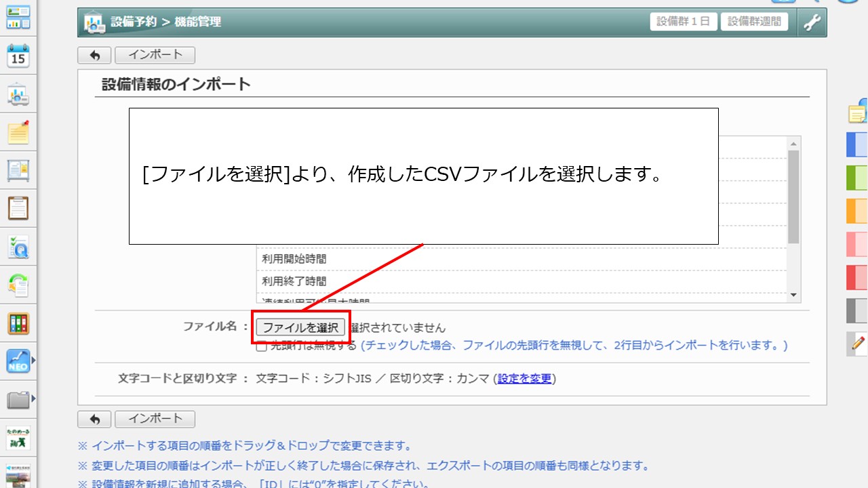This screenshot has height=488, width=868.
Task: Switch to 設備群１日 view
Action: pyautogui.click(x=684, y=22)
